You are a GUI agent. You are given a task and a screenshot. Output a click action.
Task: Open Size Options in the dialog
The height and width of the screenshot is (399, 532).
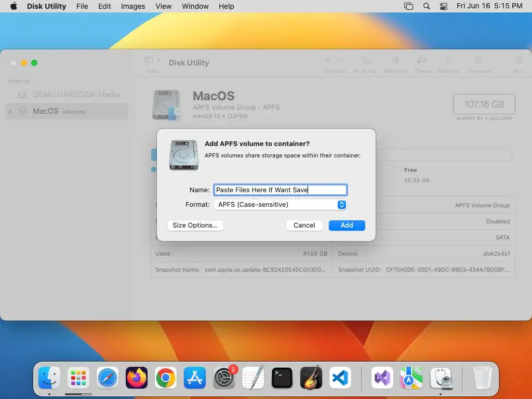[195, 225]
